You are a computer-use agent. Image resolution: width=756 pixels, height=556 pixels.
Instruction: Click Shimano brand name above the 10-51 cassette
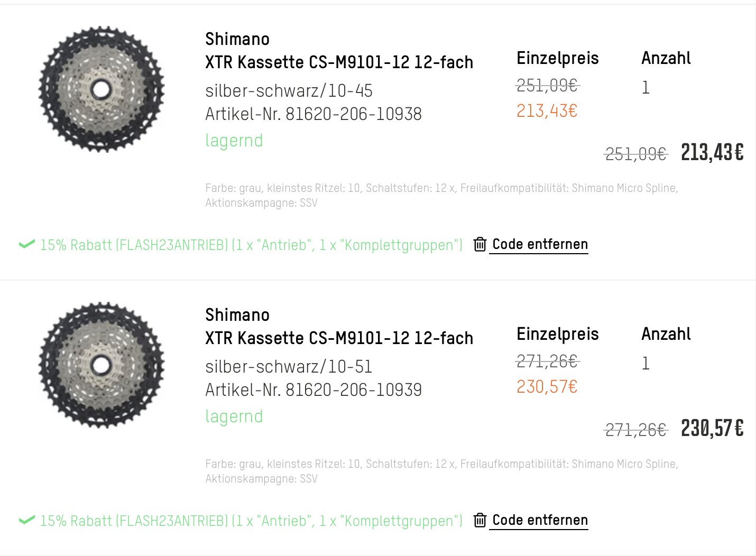(x=237, y=315)
